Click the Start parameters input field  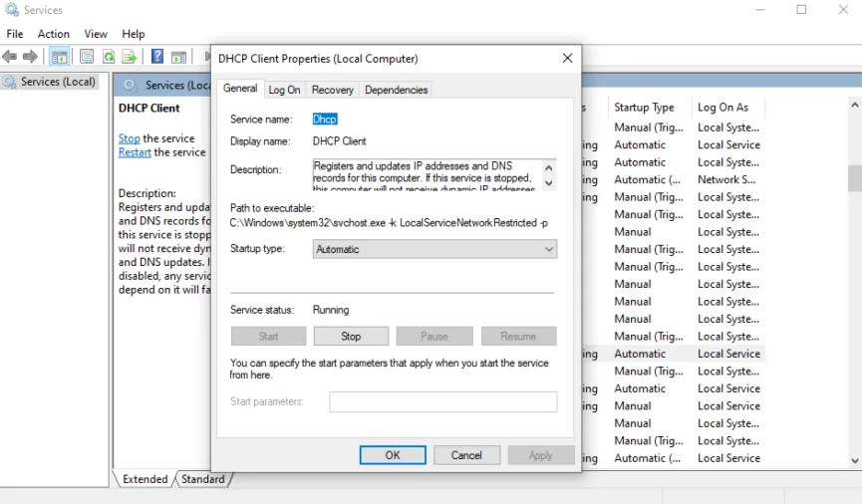click(443, 401)
